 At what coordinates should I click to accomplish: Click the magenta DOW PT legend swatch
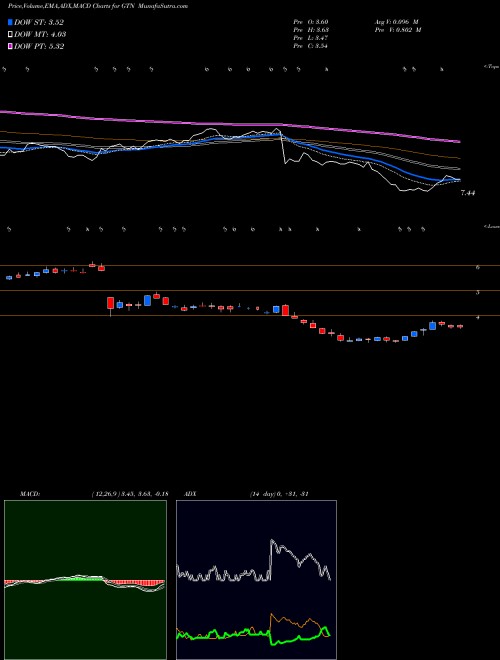pos(10,47)
